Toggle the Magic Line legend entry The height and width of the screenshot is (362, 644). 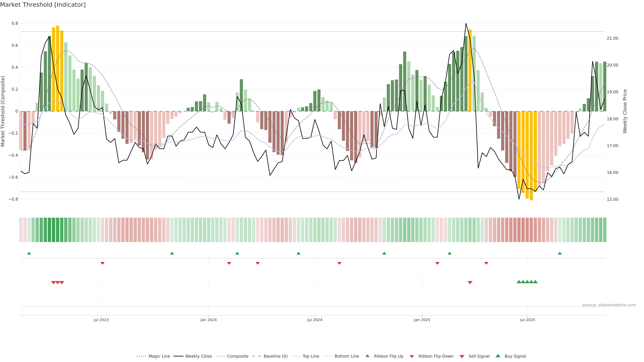[x=159, y=356]
